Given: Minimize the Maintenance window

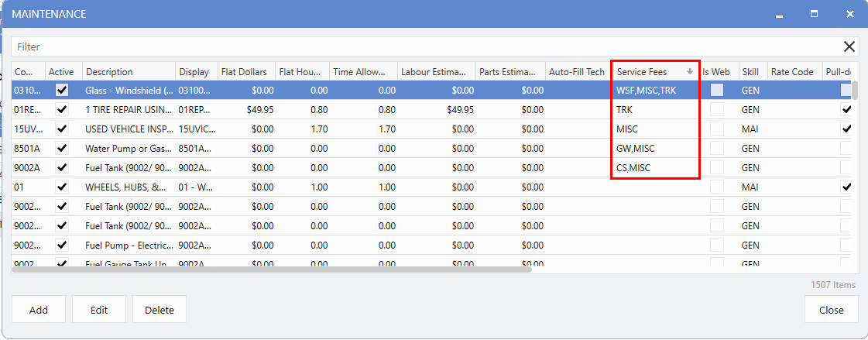Looking at the screenshot, I should click(778, 14).
